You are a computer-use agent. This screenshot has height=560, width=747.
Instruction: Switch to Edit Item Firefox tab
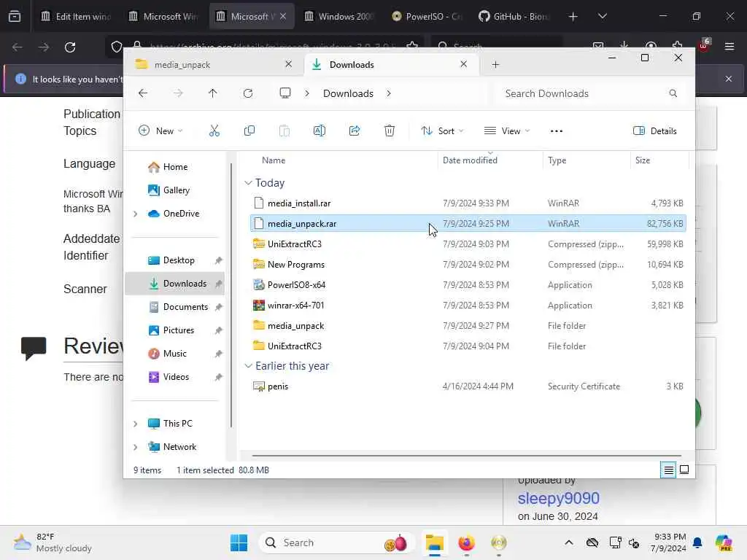77,16
